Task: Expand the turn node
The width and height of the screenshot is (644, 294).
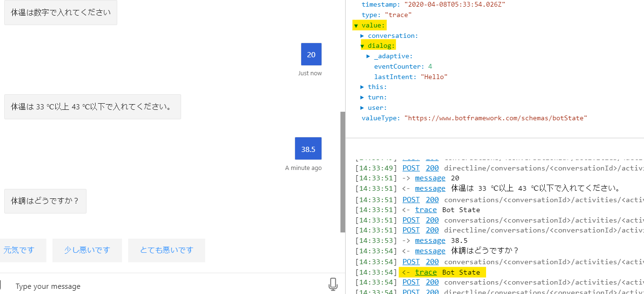Action: pos(362,98)
